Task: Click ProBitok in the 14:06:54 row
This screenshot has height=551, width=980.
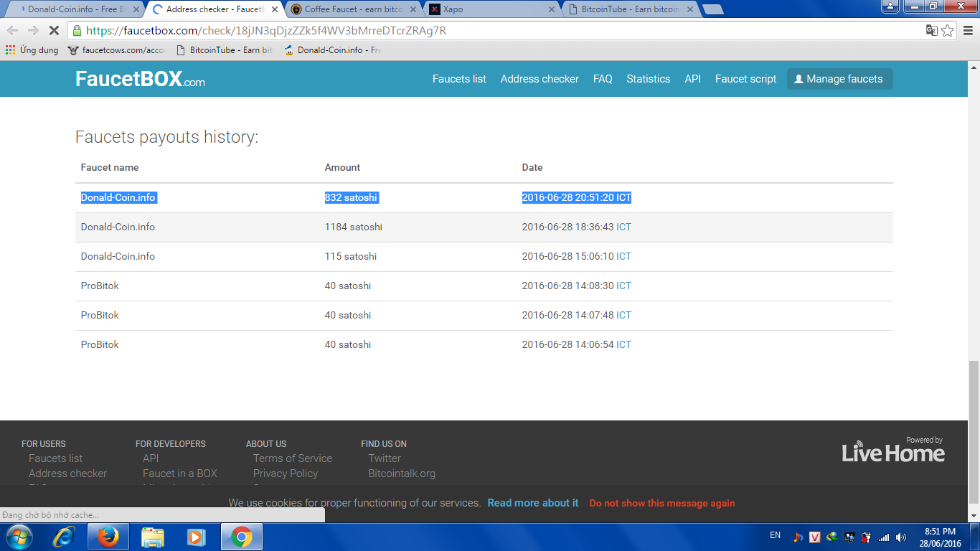Action: pyautogui.click(x=100, y=344)
